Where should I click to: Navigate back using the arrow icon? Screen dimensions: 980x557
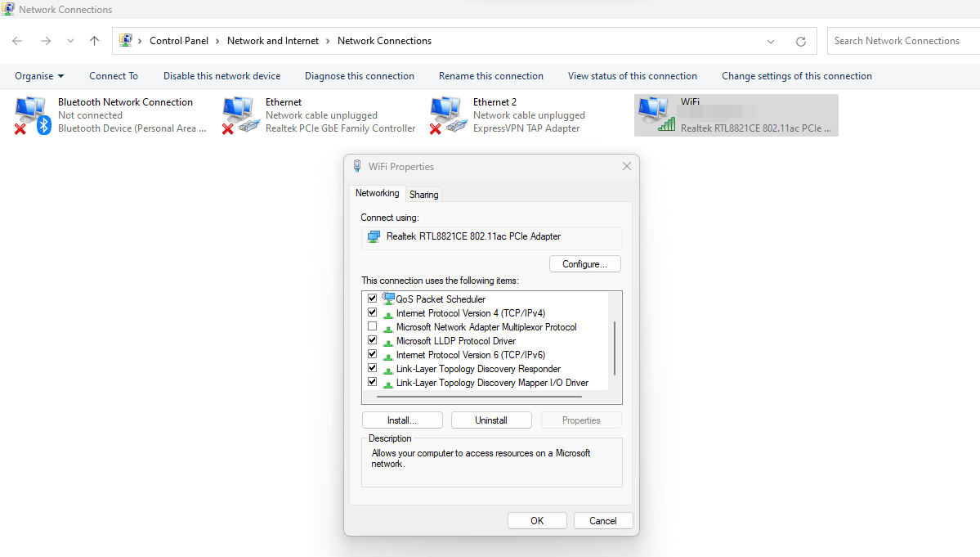(x=16, y=40)
